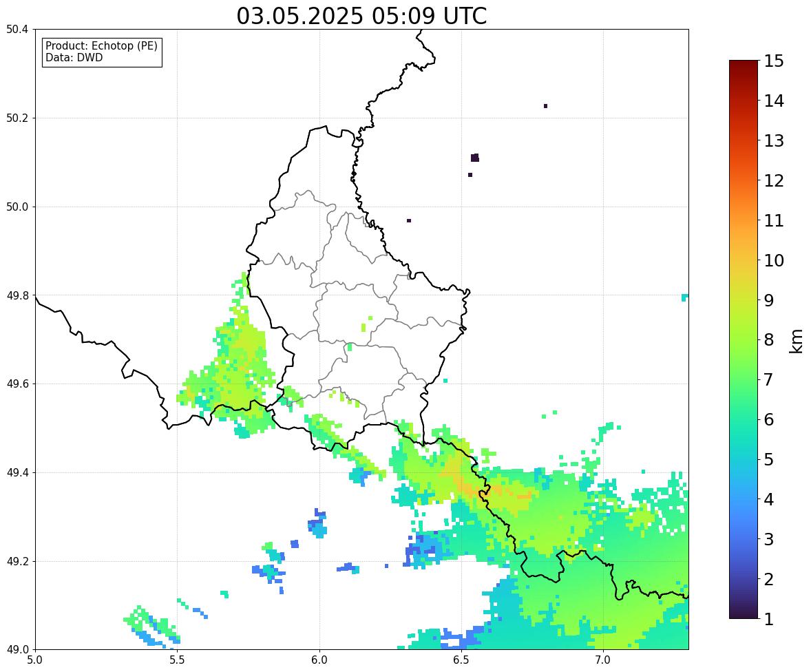Click the colorbar unit label 'km'
The image size is (811, 672).
(796, 342)
